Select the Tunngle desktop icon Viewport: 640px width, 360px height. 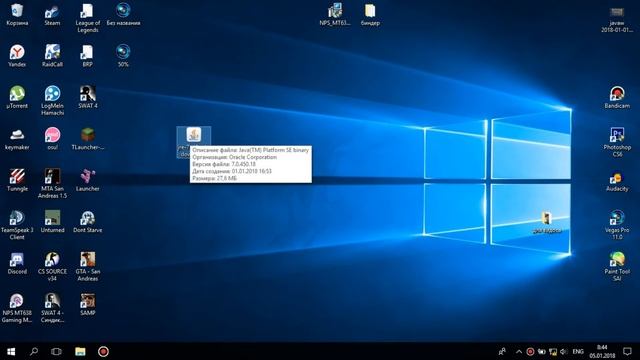coord(17,180)
